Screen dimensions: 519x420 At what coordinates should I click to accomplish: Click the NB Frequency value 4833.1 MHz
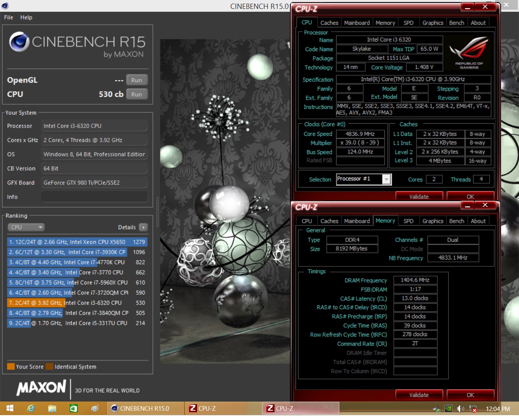click(453, 258)
